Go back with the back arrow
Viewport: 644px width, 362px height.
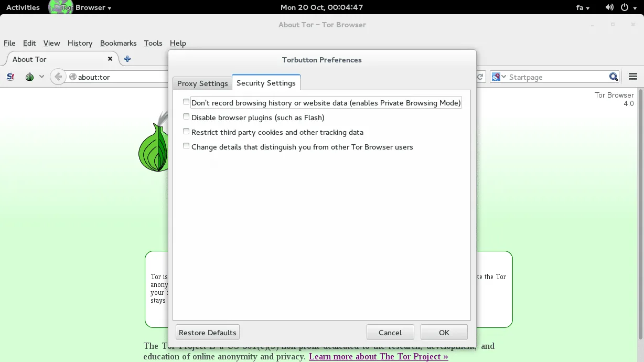[58, 77]
